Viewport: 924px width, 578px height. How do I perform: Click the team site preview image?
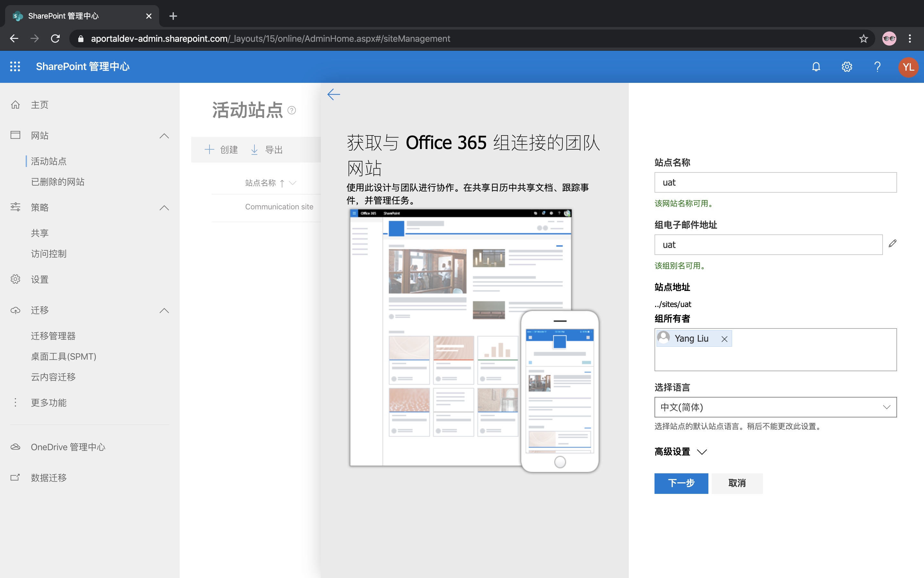(474, 341)
